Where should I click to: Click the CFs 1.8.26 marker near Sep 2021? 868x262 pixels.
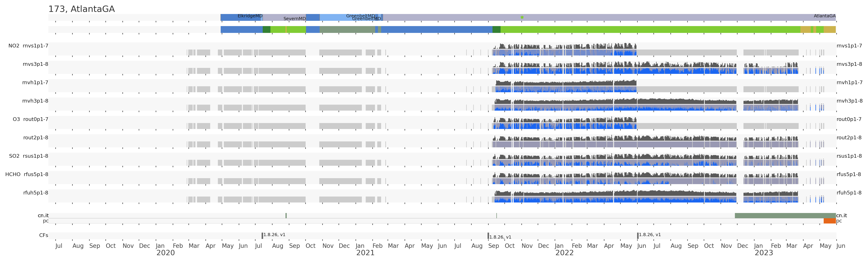488,236
